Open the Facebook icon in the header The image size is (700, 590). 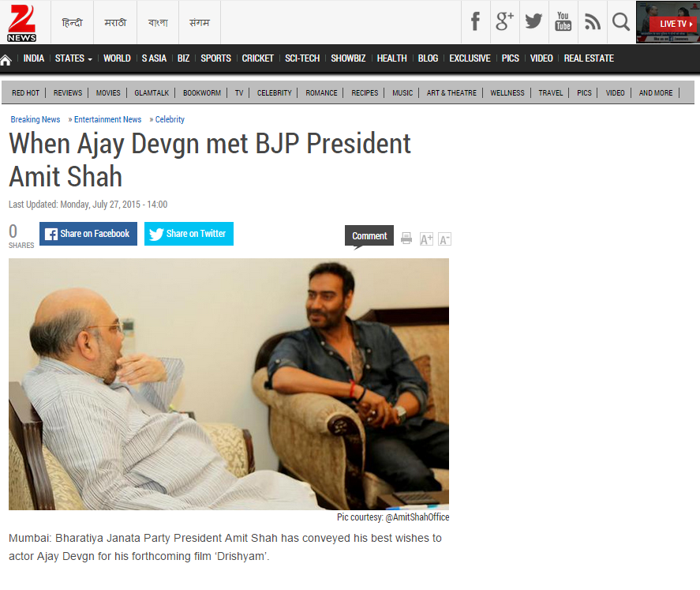[x=475, y=21]
